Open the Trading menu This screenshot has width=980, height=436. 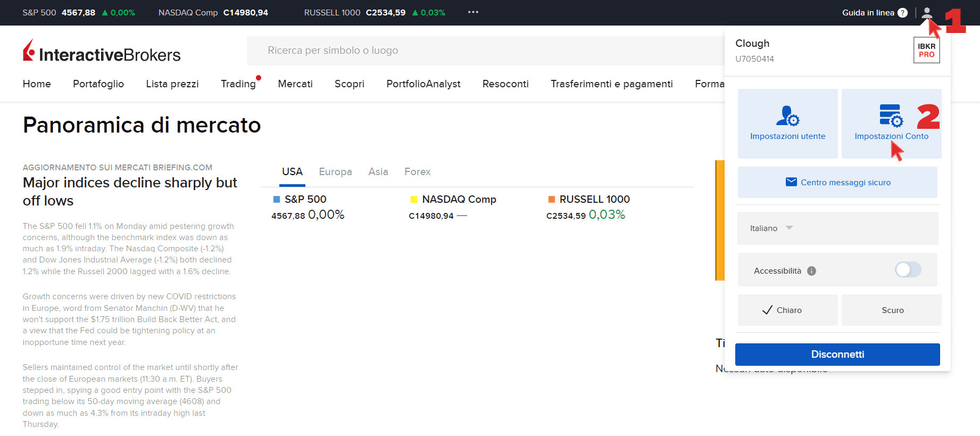(x=238, y=84)
